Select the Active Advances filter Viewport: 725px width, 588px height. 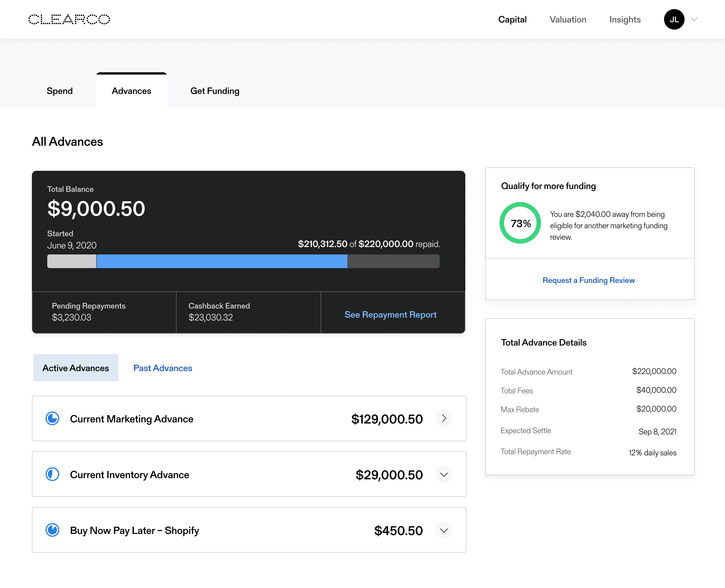[x=75, y=368]
